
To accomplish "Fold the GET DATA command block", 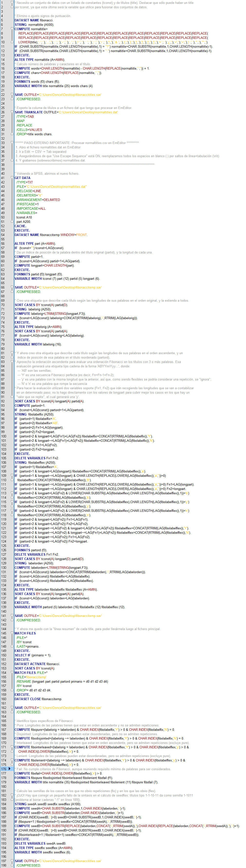I will point(12,178).
